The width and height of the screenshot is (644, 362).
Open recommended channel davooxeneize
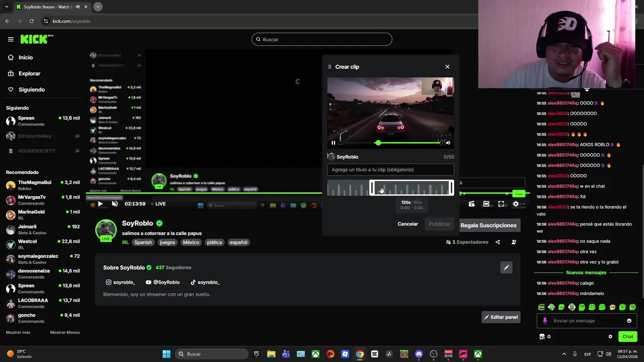[x=43, y=274]
